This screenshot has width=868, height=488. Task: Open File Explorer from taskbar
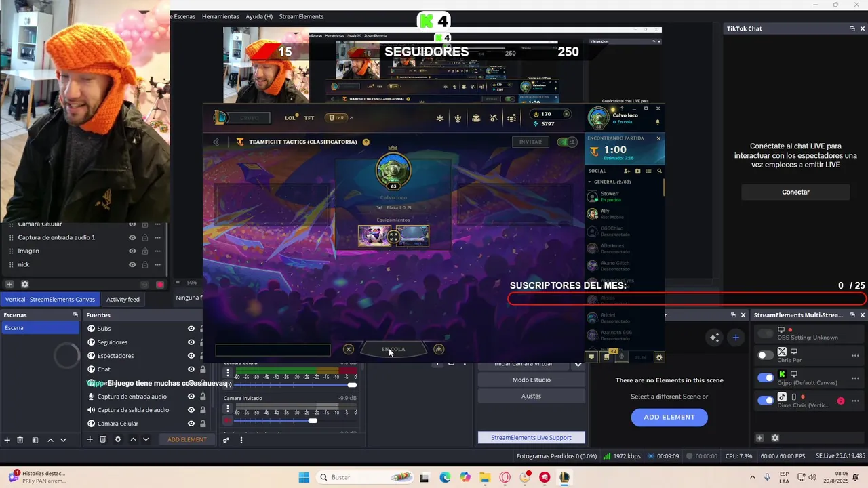[x=485, y=478]
